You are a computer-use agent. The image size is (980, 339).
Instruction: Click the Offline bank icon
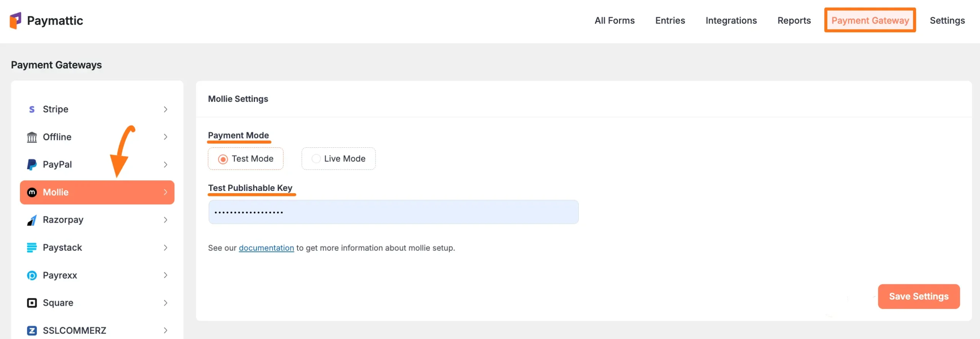32,137
